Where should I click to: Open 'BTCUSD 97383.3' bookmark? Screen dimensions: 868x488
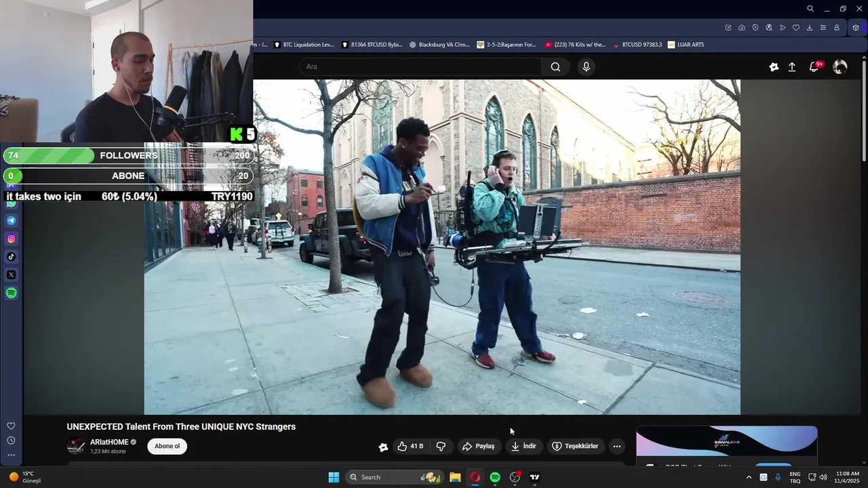tap(637, 45)
